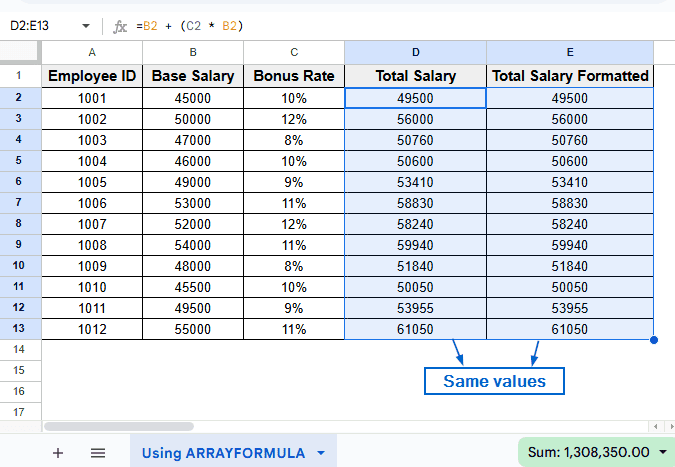675x467 pixels.
Task: Select the formatted cell 51840 in column E
Action: (570, 266)
